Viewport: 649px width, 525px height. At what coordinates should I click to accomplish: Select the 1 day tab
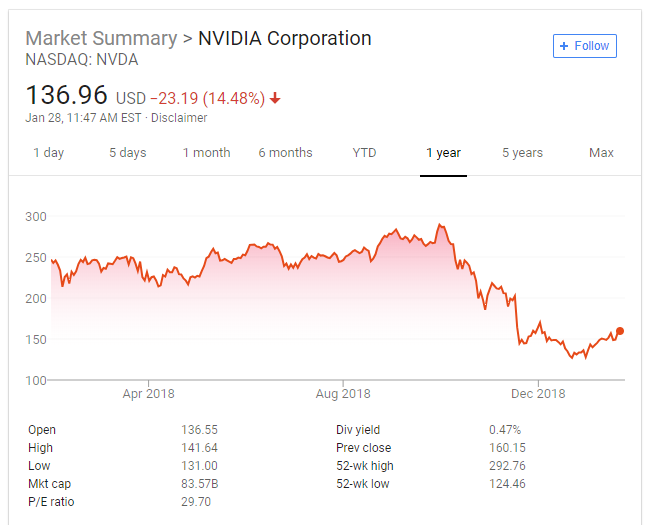(x=48, y=153)
